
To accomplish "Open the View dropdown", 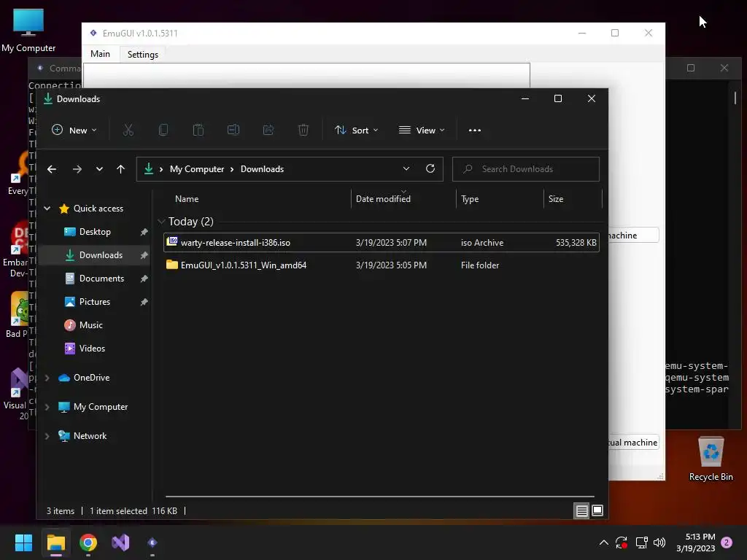I will tap(422, 130).
